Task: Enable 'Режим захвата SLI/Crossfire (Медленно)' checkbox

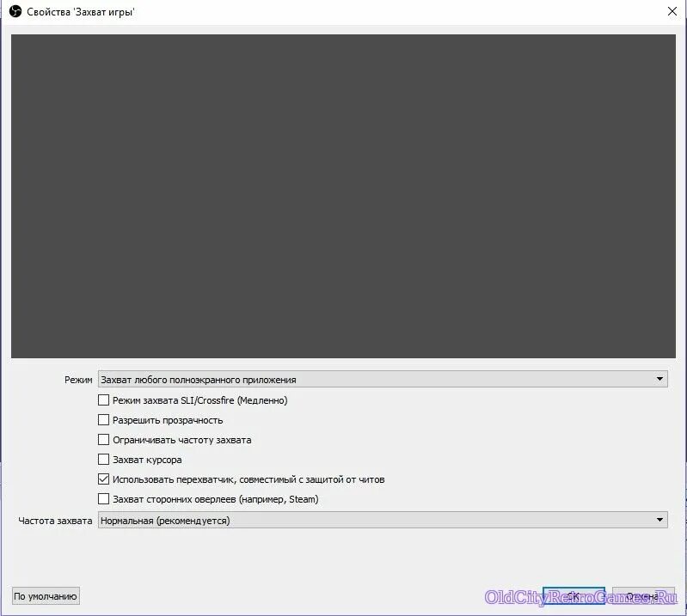Action: click(103, 400)
